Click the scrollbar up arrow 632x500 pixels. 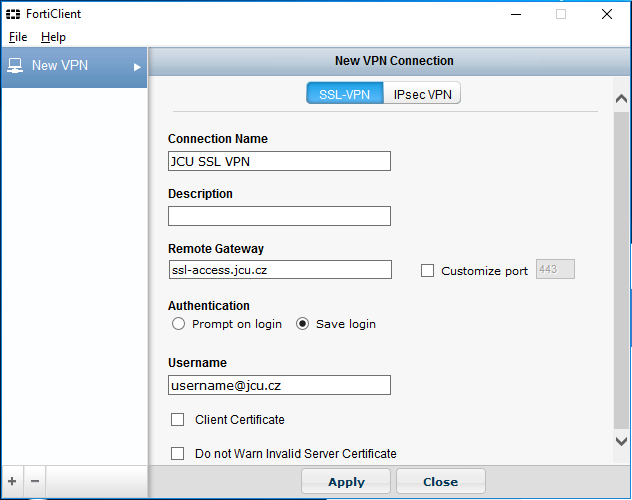[x=621, y=98]
